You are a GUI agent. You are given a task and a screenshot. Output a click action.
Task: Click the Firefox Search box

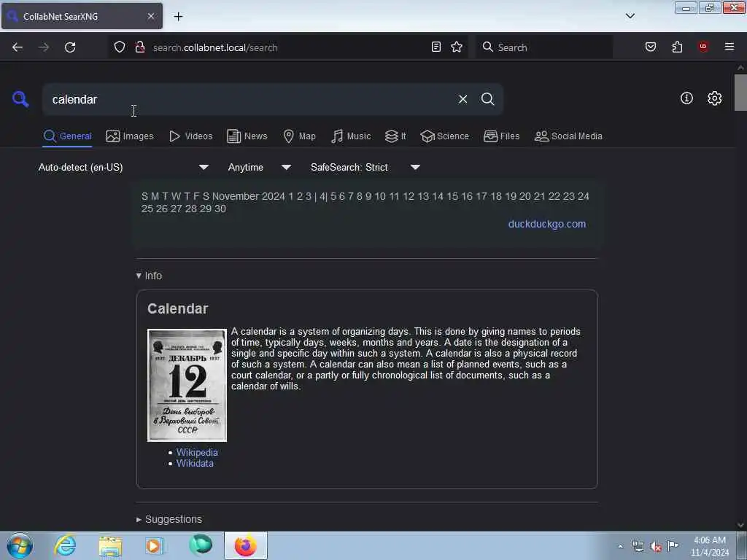click(545, 47)
